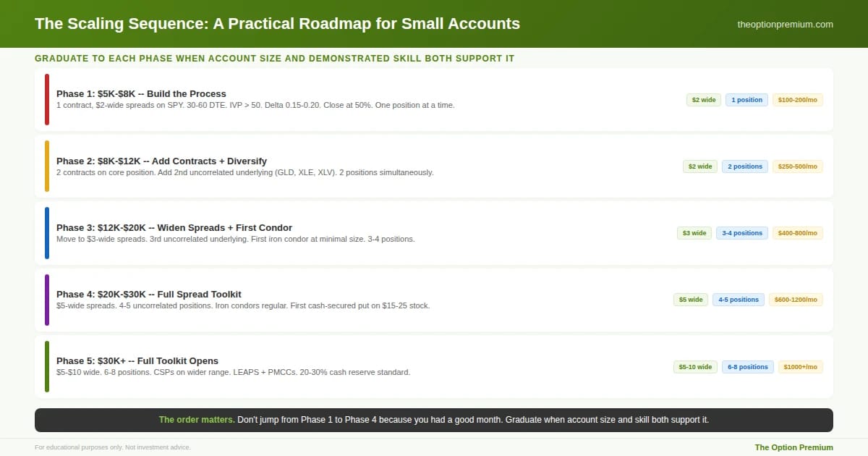Click the $5 wide badge in Phase 4
Screen dimensions: 868x456
[691, 300]
